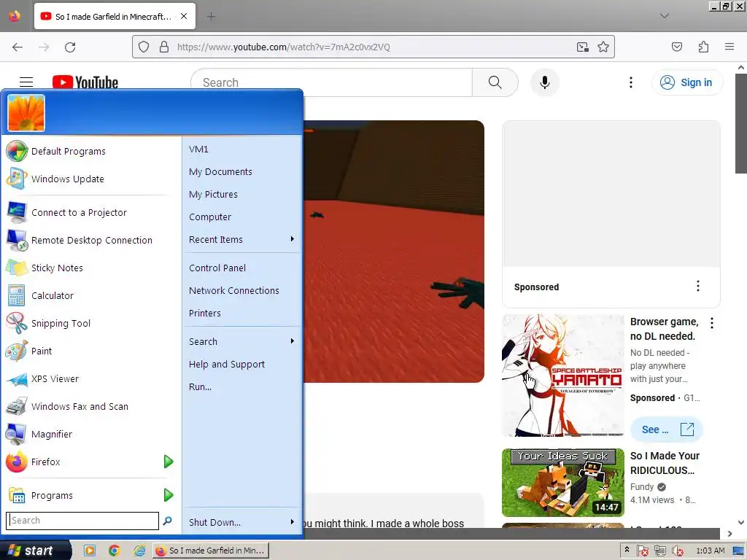Show hidden system tray icons
The height and width of the screenshot is (560, 747).
(x=627, y=550)
